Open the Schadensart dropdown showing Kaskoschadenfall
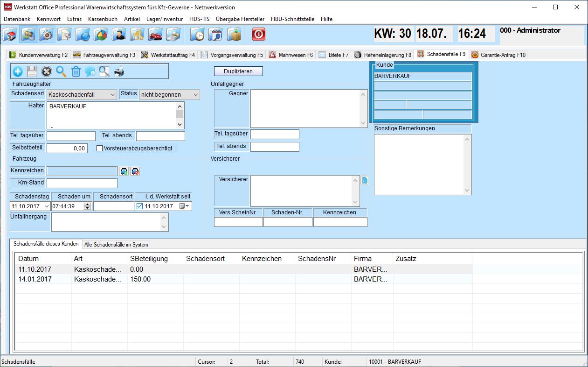The width and height of the screenshot is (588, 367). click(x=111, y=94)
